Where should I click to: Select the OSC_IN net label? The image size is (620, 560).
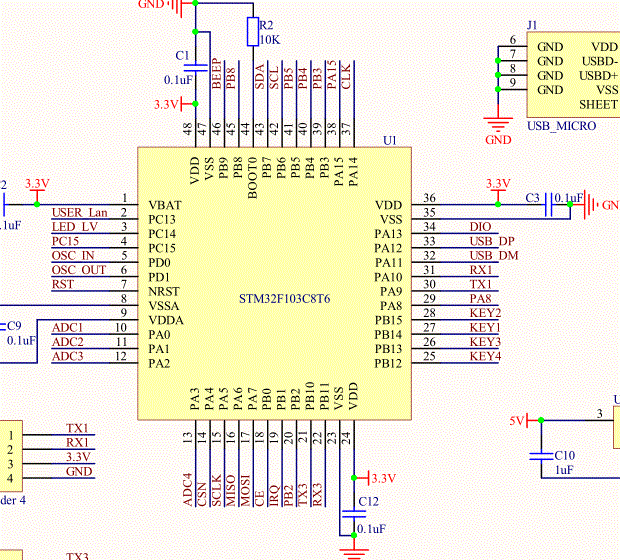[73, 256]
